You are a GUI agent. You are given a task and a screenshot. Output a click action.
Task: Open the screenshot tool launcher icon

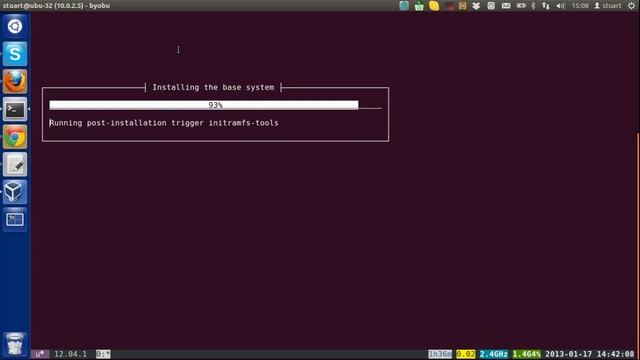click(x=15, y=220)
